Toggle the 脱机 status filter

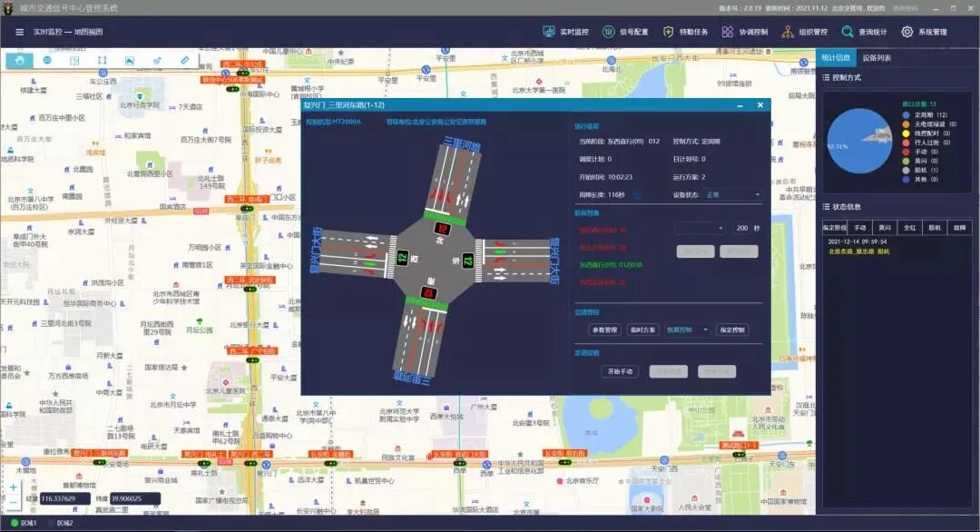(x=935, y=228)
